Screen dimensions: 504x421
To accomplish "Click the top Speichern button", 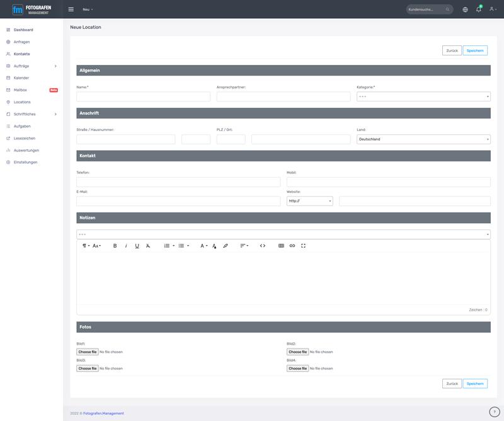I will click(x=475, y=50).
